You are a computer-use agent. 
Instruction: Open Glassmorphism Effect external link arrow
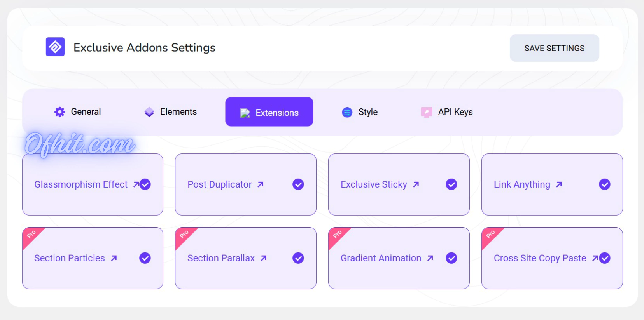click(136, 184)
